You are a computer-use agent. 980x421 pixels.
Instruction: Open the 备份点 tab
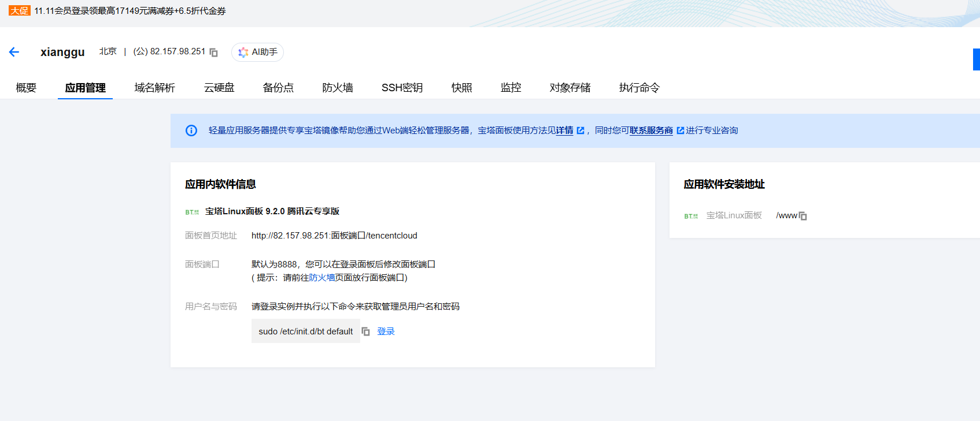(x=278, y=88)
